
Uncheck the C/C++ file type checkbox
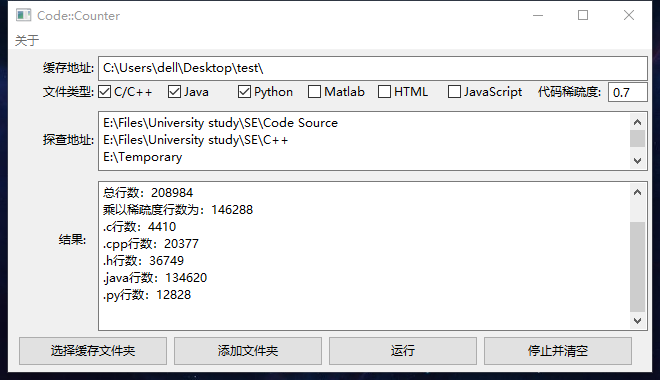pos(104,92)
